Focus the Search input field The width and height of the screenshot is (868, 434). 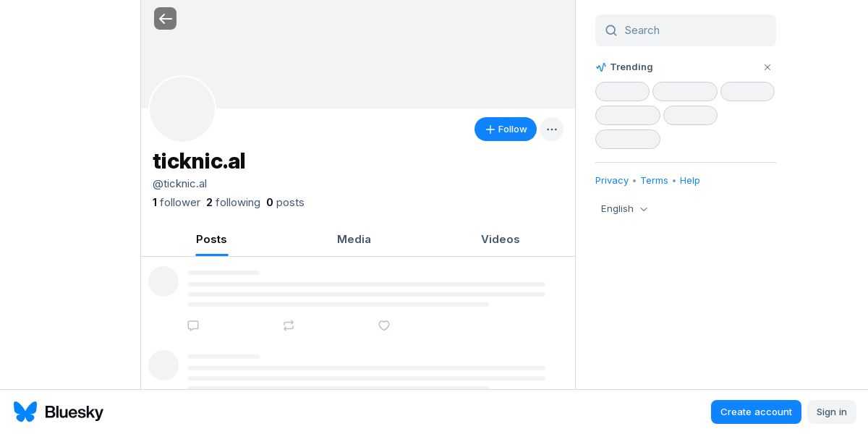686,30
